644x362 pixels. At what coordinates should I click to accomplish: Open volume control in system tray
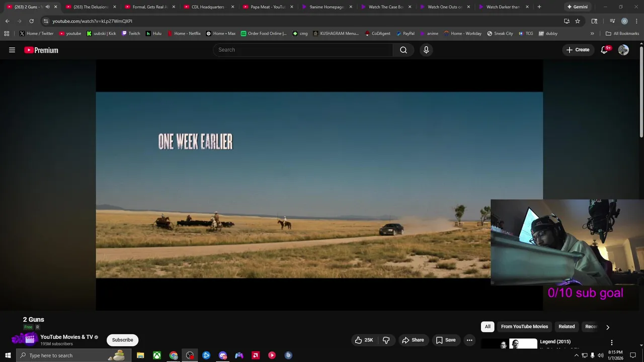pos(600,355)
